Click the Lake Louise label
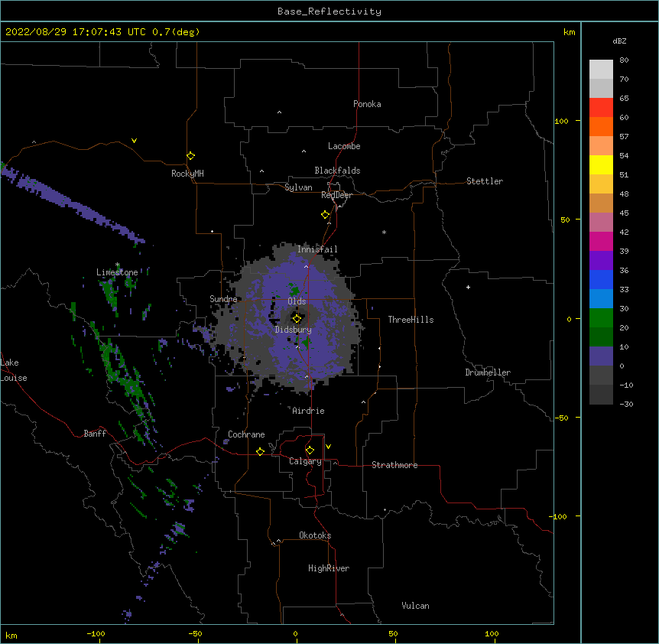The height and width of the screenshot is (644, 659). pyautogui.click(x=14, y=370)
